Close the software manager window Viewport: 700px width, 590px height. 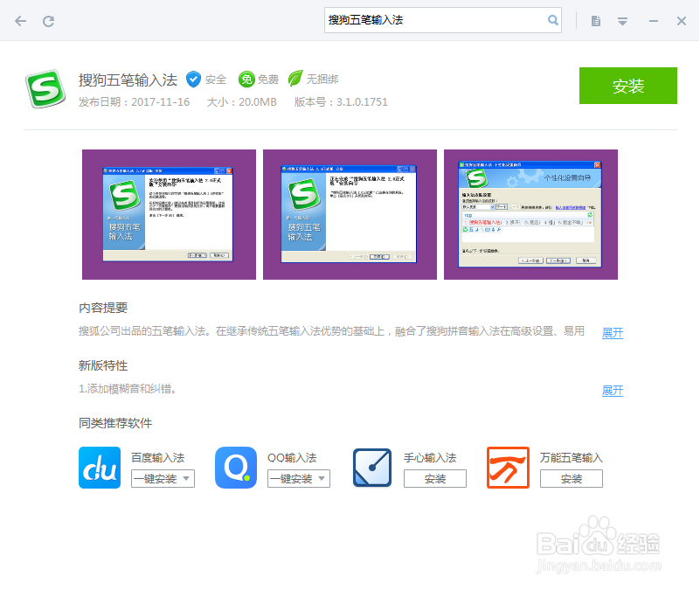pos(682,21)
